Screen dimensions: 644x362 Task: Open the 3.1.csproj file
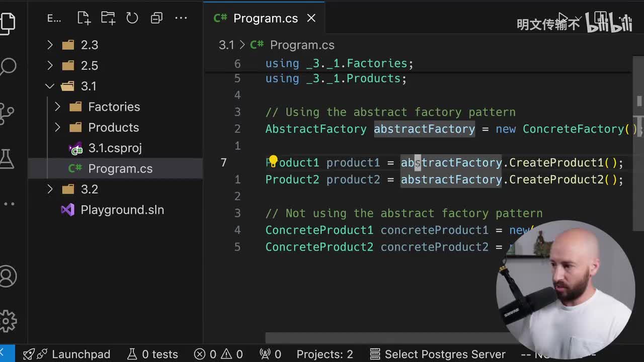[116, 148]
